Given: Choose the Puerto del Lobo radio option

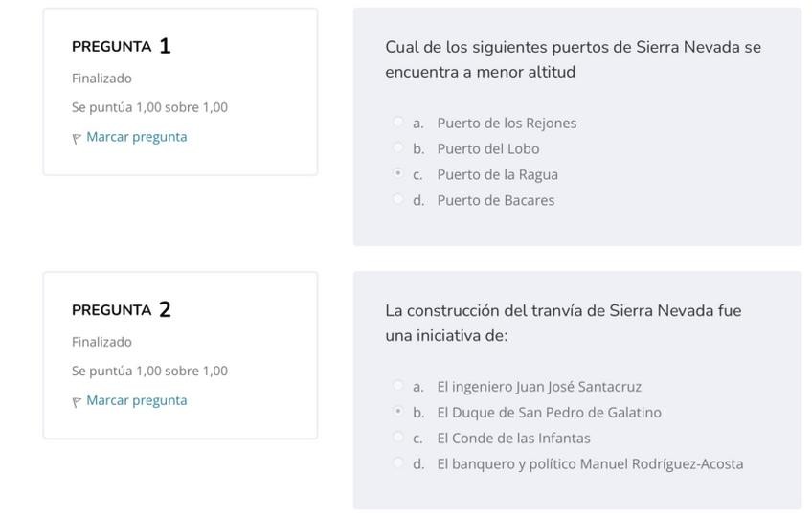Looking at the screenshot, I should 398,147.
